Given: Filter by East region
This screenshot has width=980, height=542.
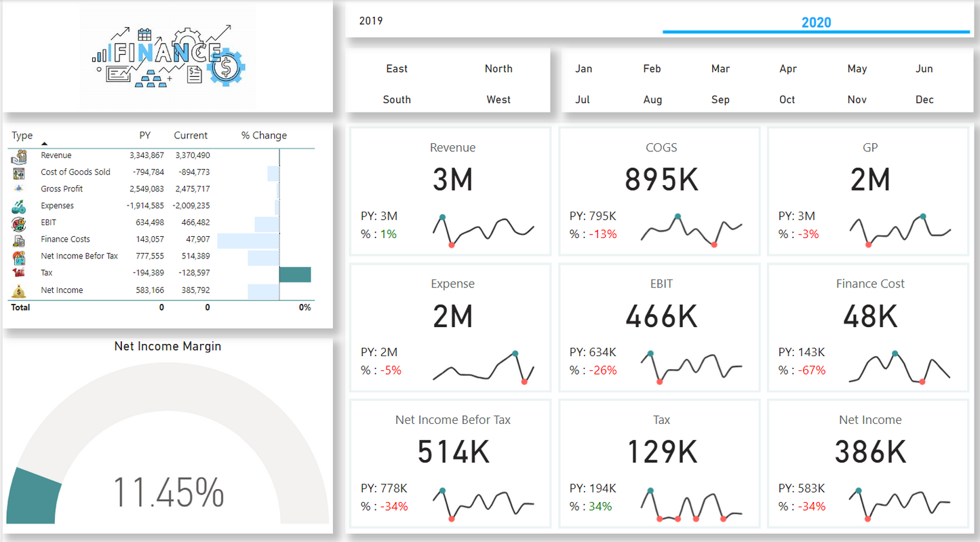Looking at the screenshot, I should [x=397, y=69].
